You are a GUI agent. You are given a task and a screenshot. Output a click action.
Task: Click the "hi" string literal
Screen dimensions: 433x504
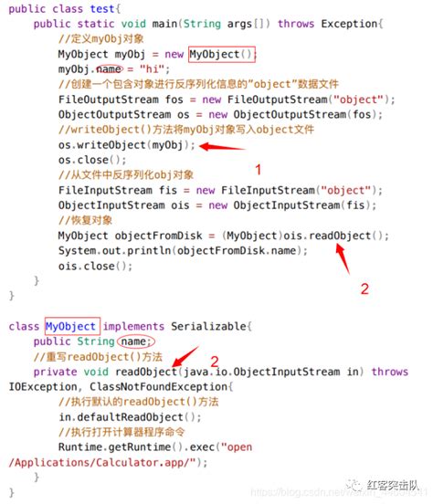pyautogui.click(x=152, y=68)
